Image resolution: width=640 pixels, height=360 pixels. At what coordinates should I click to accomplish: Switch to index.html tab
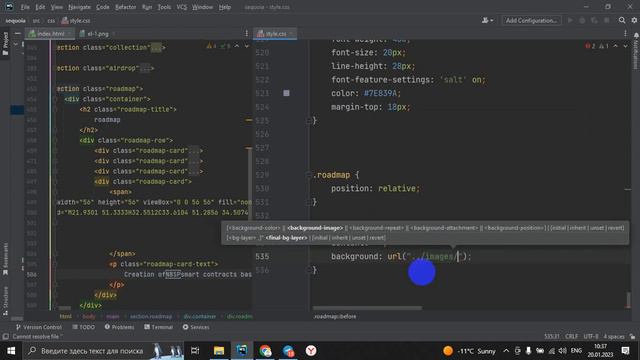coord(50,33)
